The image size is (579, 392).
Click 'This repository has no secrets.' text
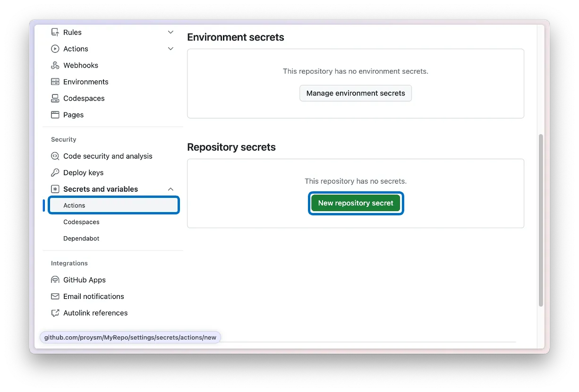[356, 181]
